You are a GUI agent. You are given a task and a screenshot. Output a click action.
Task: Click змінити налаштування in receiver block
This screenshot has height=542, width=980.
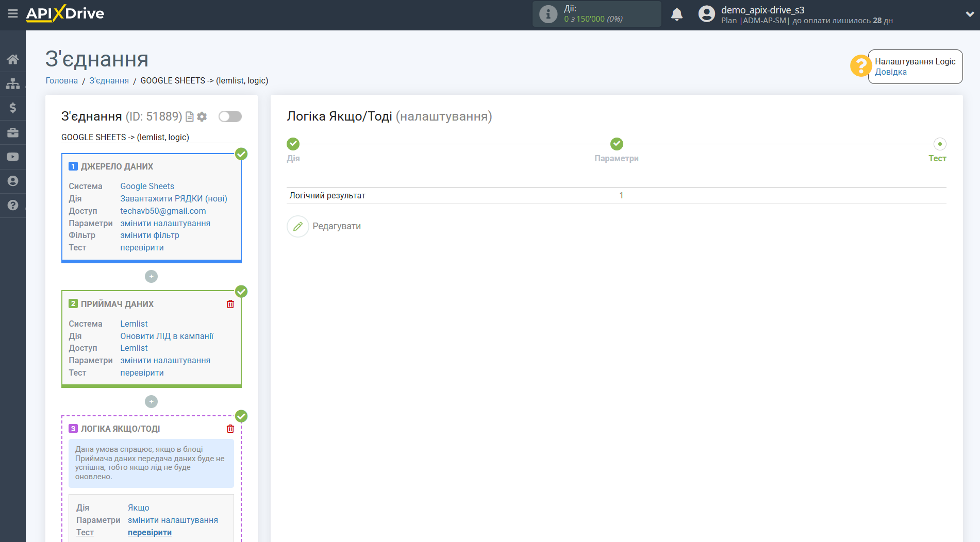pos(165,361)
